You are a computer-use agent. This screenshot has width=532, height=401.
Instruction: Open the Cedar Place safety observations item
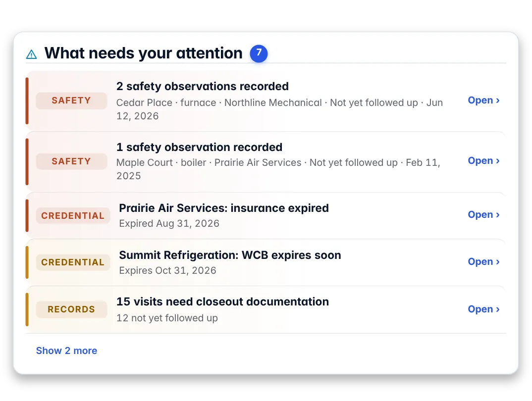point(483,100)
